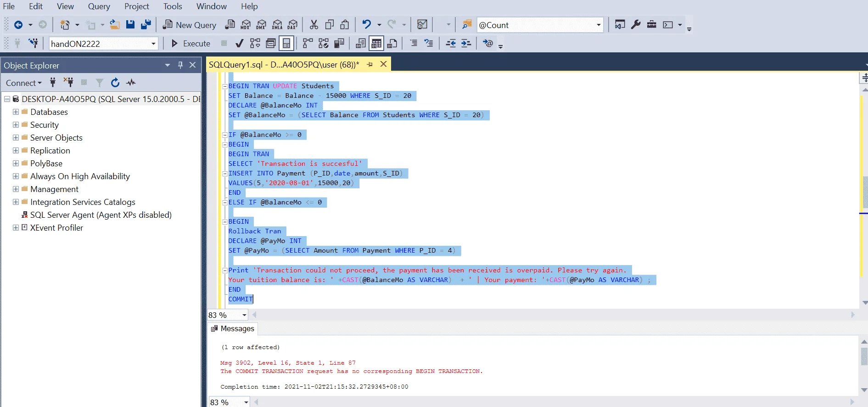868x407 pixels.
Task: Open the @Count find dropdown
Action: click(599, 25)
